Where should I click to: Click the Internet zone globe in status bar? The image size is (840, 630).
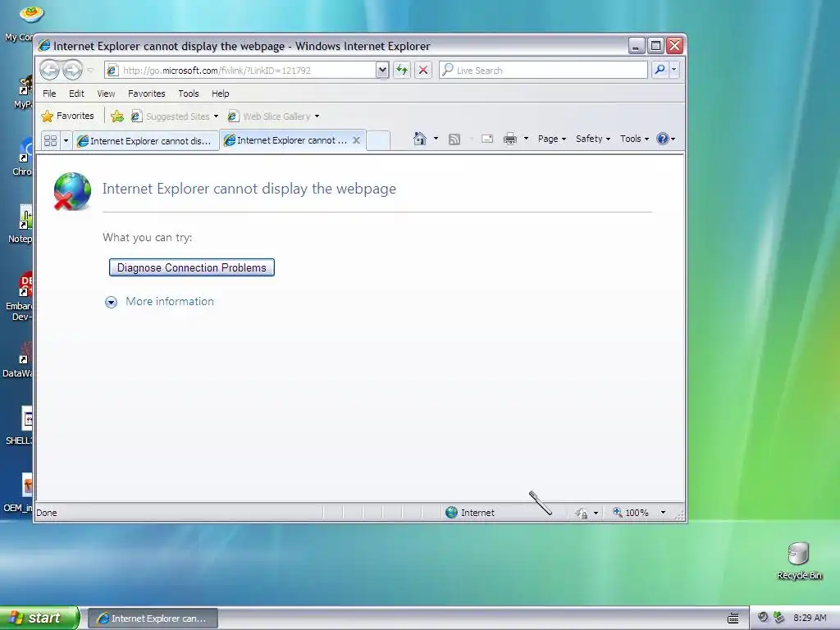click(x=452, y=512)
